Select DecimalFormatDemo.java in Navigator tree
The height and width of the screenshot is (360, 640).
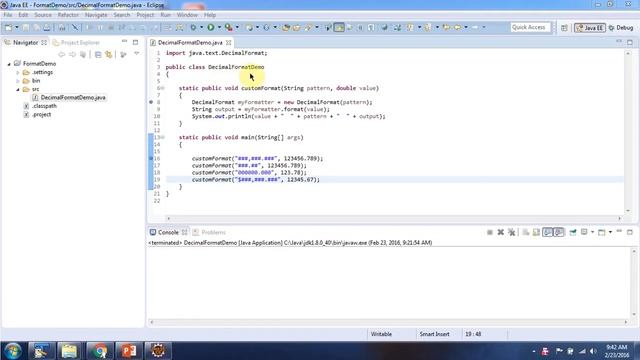click(73, 98)
